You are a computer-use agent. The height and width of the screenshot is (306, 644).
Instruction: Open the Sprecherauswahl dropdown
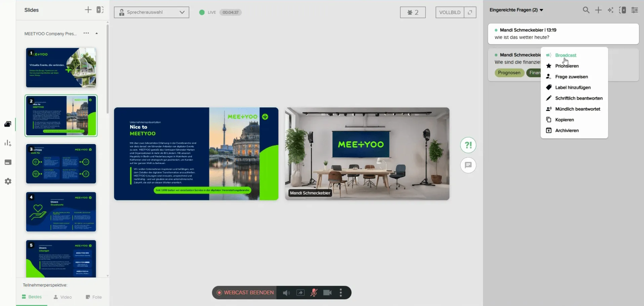click(152, 12)
